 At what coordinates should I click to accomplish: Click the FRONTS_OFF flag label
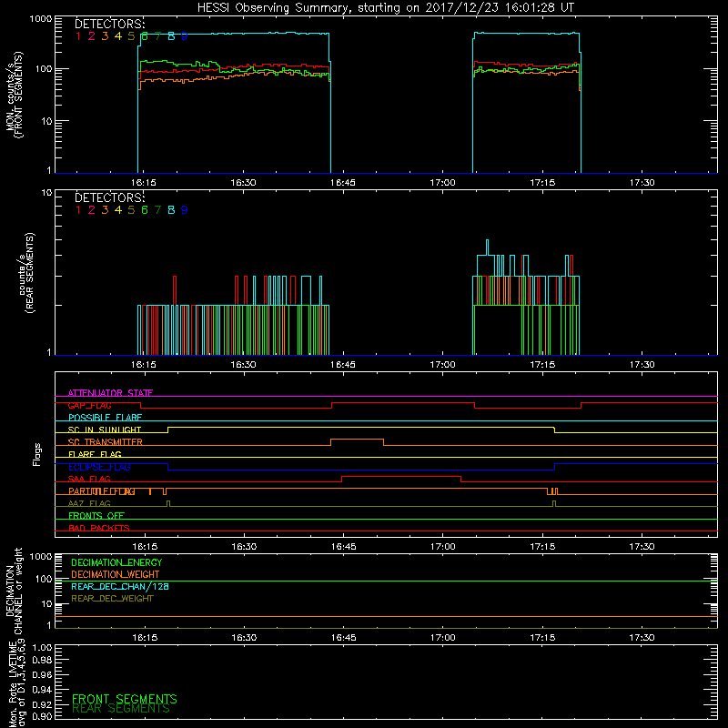click(x=96, y=516)
